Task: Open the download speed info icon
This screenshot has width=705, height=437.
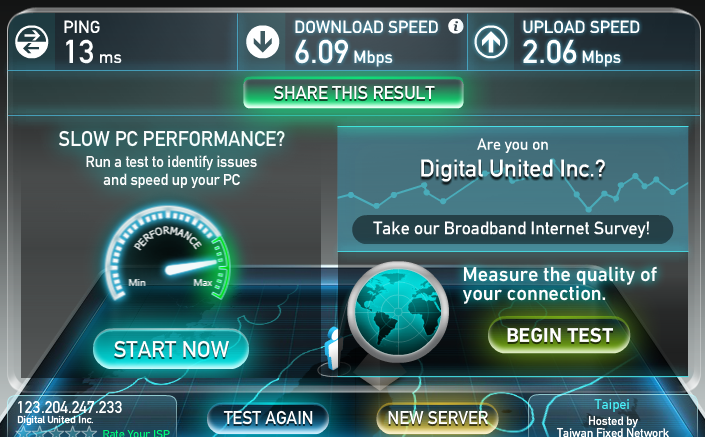Action: click(x=455, y=27)
